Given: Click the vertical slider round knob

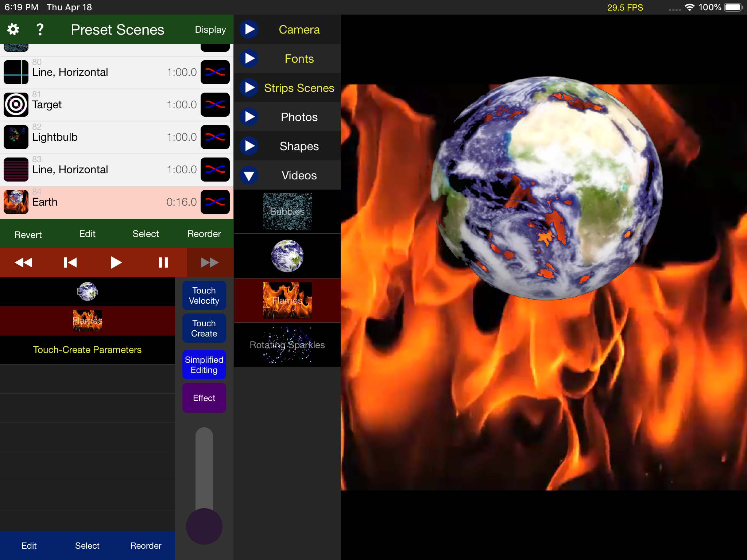Looking at the screenshot, I should pyautogui.click(x=204, y=526).
